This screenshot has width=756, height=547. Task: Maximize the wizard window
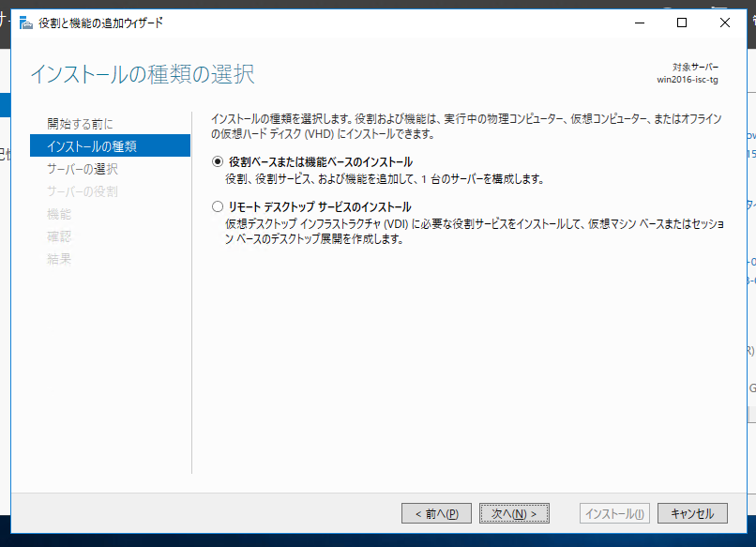pos(682,23)
